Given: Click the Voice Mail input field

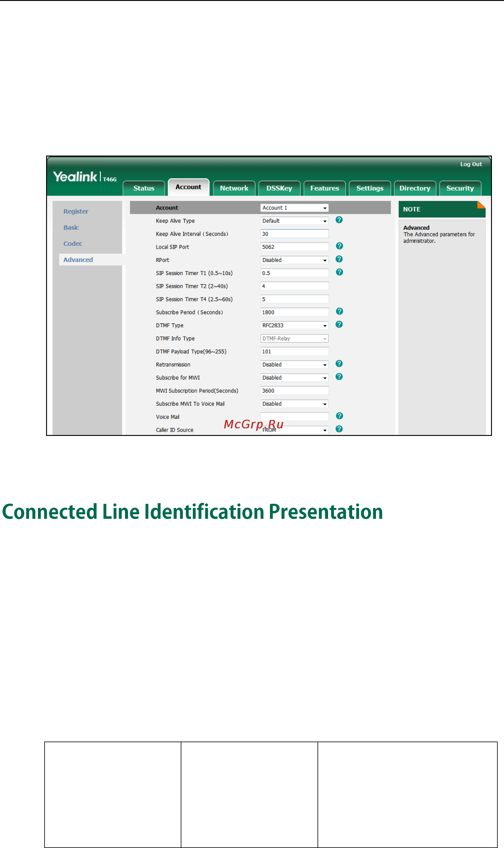Looking at the screenshot, I should coord(294,417).
